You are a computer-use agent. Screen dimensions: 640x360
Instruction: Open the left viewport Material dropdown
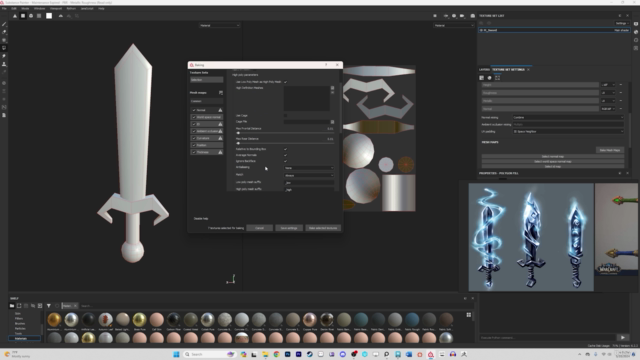coord(220,25)
